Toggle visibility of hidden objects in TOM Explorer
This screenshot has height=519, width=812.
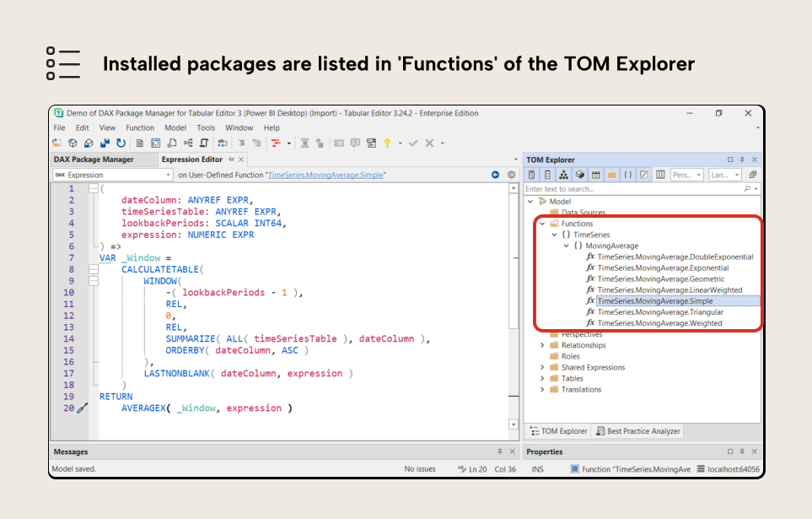pos(643,175)
